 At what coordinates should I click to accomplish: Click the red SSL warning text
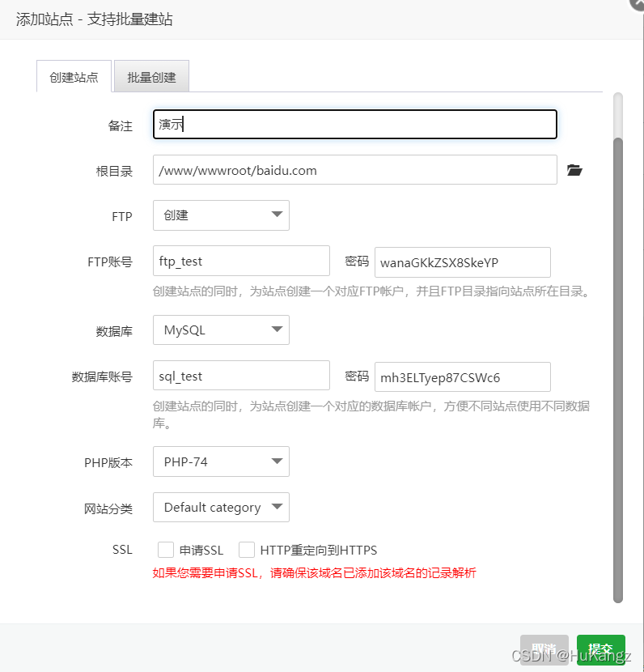314,573
